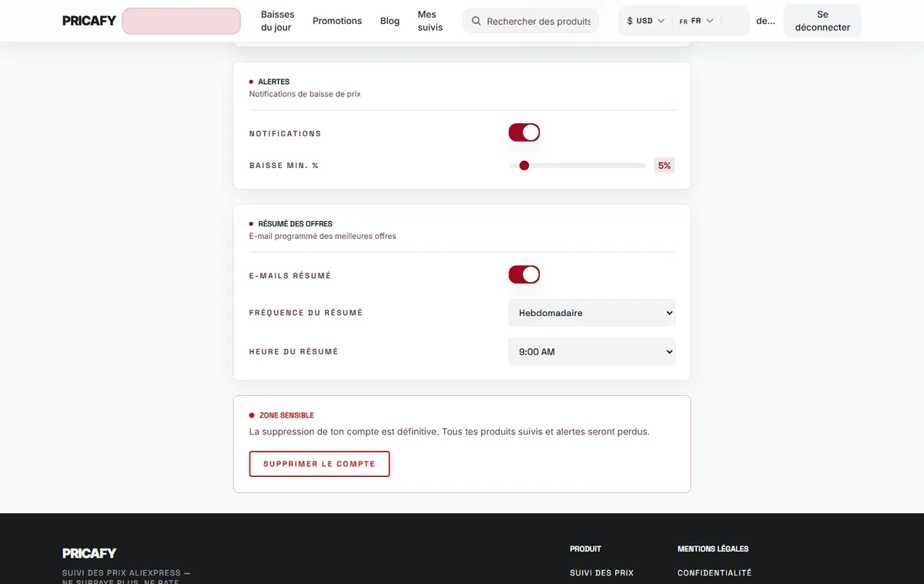Open the Confidentialité footer link

coord(715,573)
